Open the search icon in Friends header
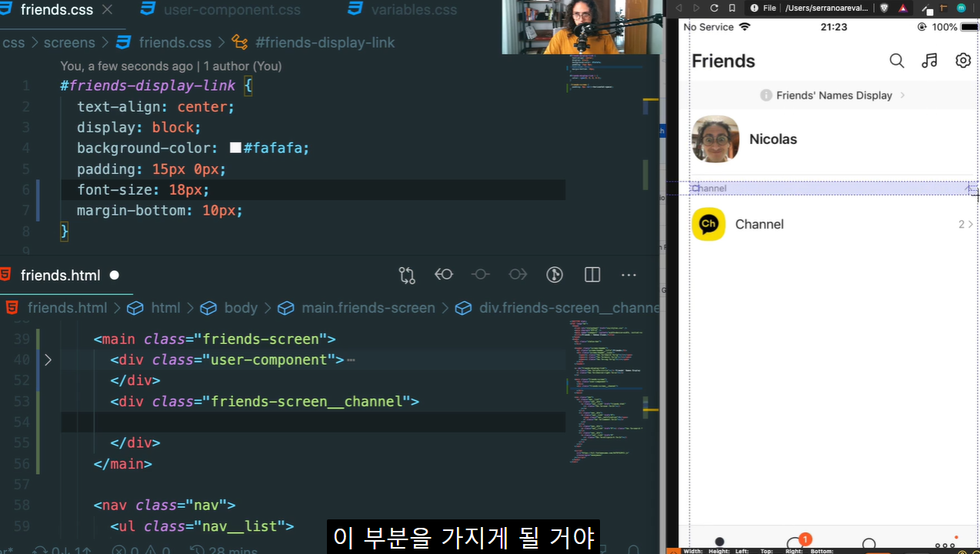 [897, 61]
